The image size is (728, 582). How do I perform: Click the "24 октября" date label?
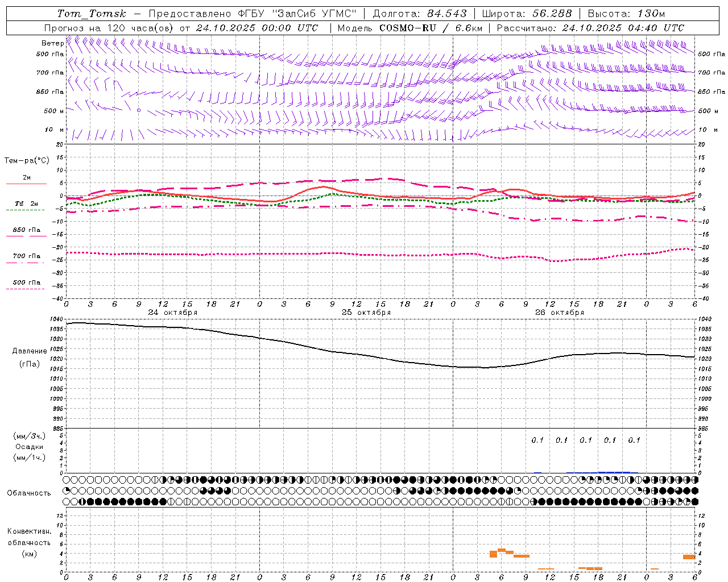pos(173,313)
